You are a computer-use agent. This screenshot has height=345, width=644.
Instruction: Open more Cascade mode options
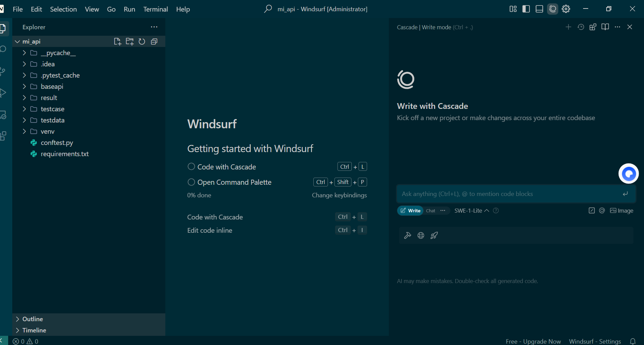(x=443, y=211)
